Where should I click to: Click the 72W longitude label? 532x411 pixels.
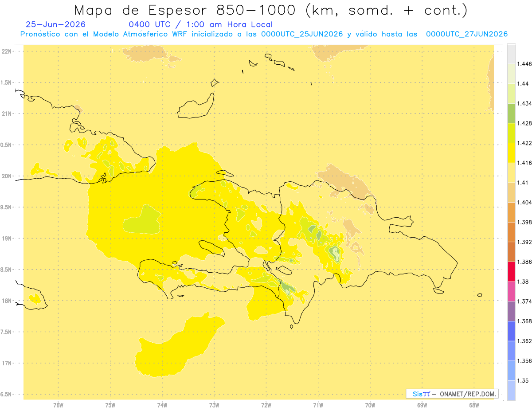tap(266, 405)
